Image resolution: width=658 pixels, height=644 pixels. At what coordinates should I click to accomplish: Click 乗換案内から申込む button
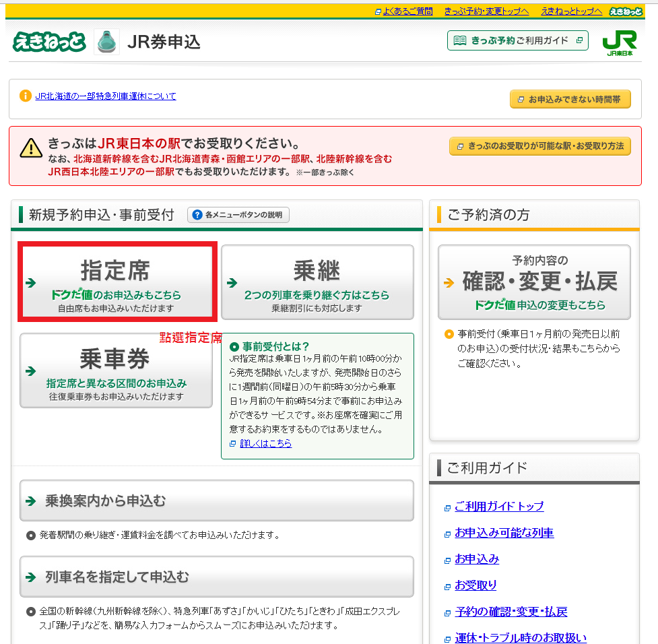(217, 501)
